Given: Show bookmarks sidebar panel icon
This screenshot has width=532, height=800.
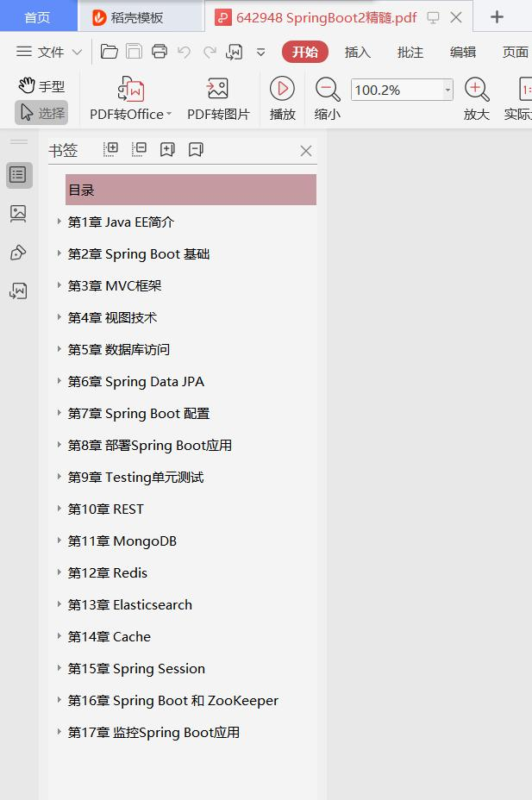Looking at the screenshot, I should tap(19, 175).
